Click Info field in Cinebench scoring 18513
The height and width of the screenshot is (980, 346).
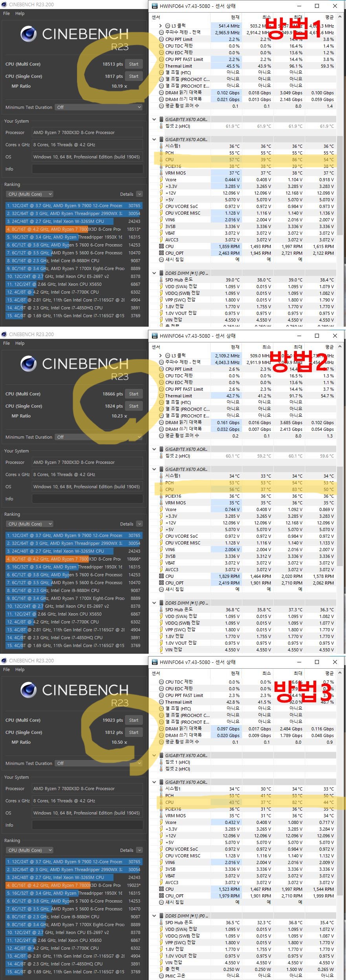click(87, 169)
